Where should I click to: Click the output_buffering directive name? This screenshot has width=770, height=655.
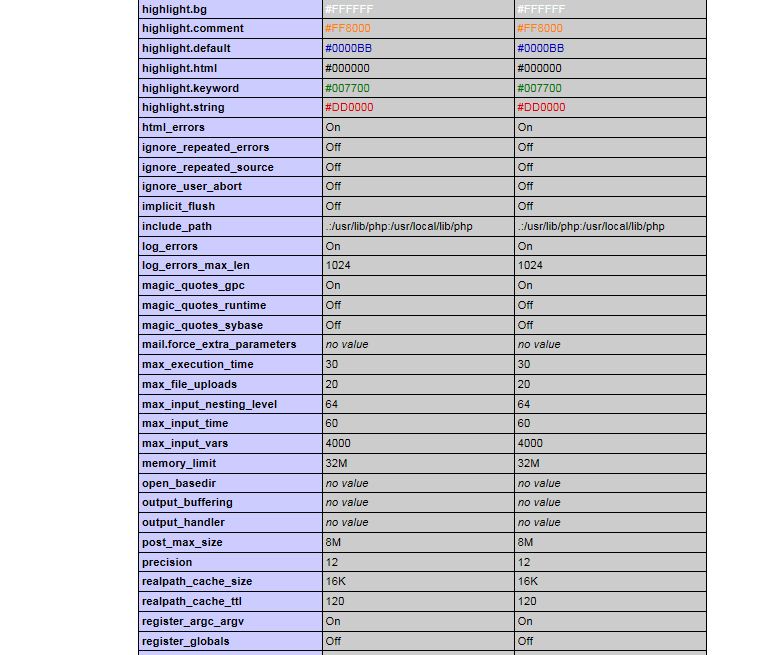point(188,503)
